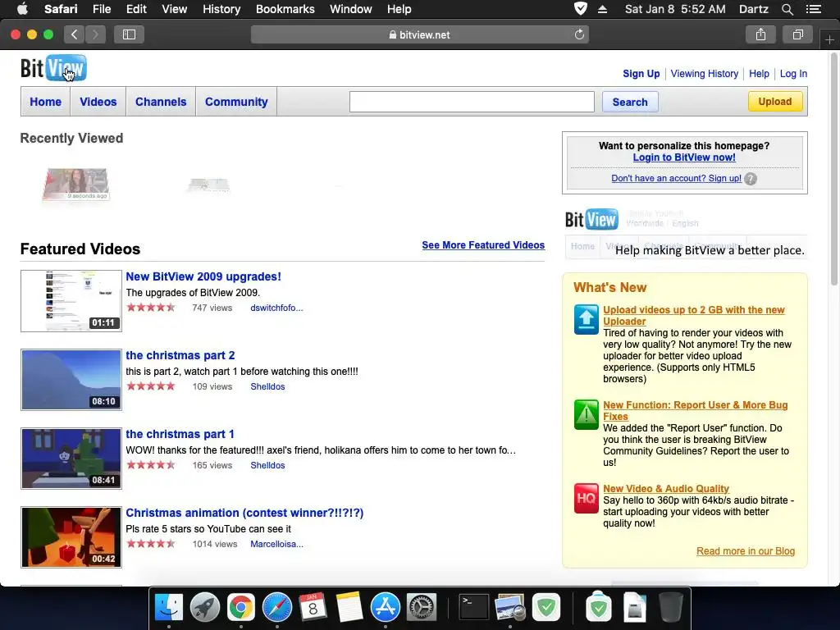This screenshot has width=840, height=630.
Task: Open Read more in our Blog
Action: [x=745, y=551]
